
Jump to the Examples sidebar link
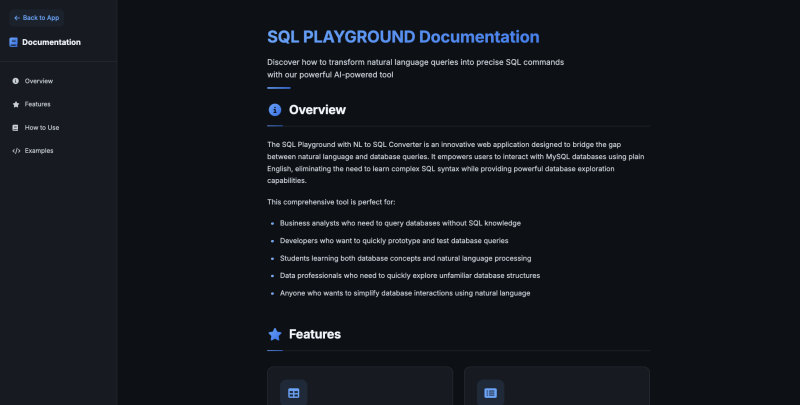pos(39,151)
